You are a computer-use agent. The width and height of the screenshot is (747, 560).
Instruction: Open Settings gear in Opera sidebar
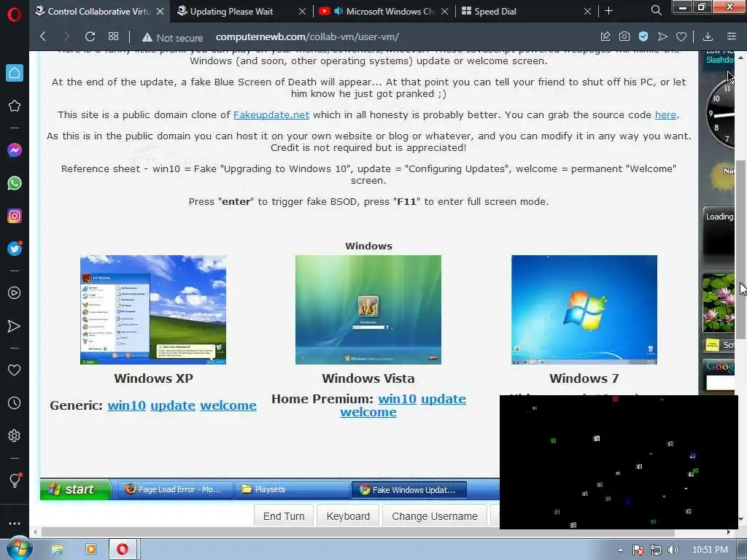coord(15,436)
